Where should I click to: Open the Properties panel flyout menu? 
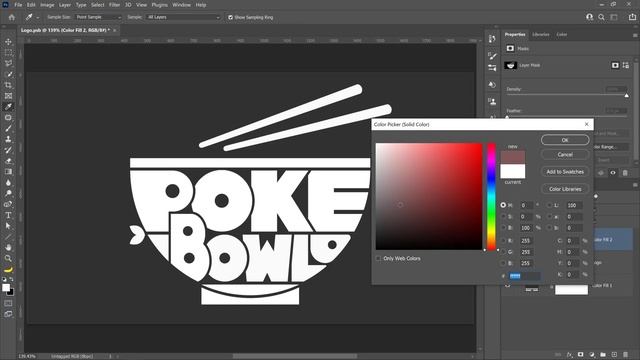pos(635,35)
